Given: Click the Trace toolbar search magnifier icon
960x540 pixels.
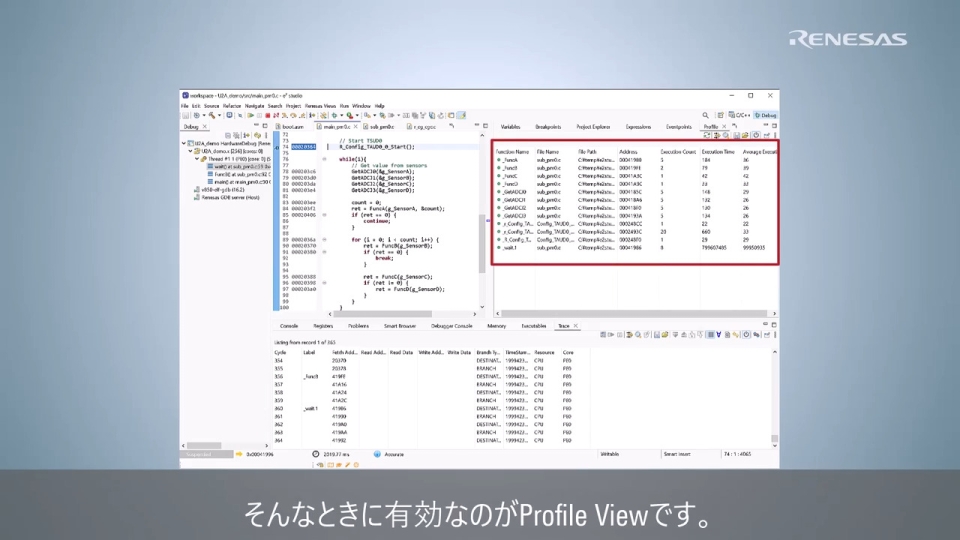Looking at the screenshot, I should tap(638, 335).
